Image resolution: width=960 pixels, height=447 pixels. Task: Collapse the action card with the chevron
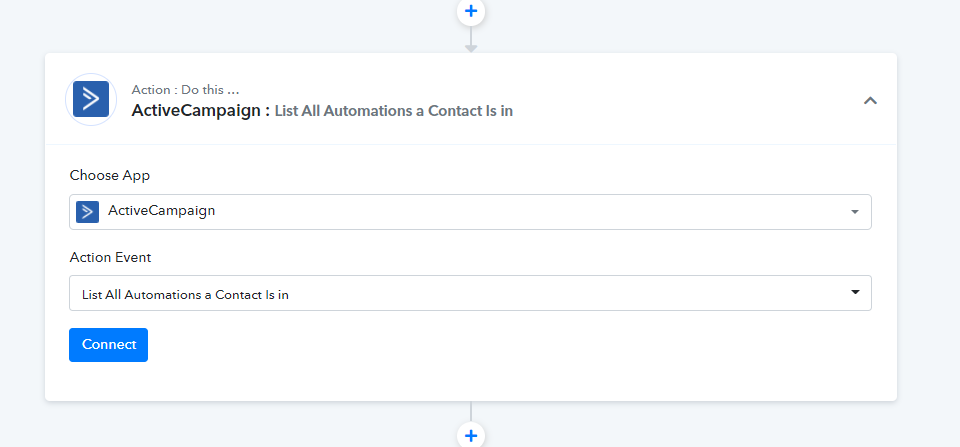[870, 100]
